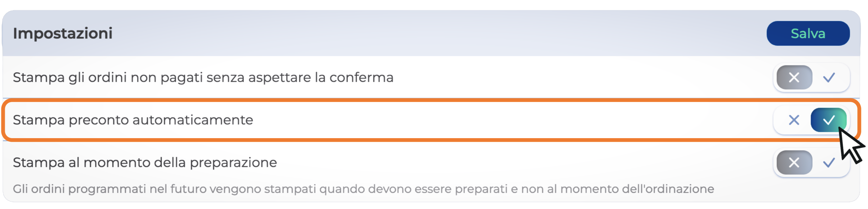Click the blue-green checkmark on Stampa preconto automaticamente

click(828, 120)
